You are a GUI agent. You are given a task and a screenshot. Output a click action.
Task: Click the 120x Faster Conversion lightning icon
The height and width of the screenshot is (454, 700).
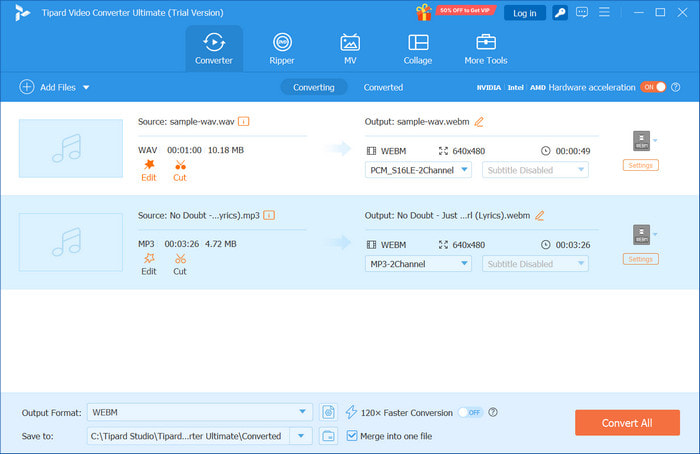[x=351, y=412]
